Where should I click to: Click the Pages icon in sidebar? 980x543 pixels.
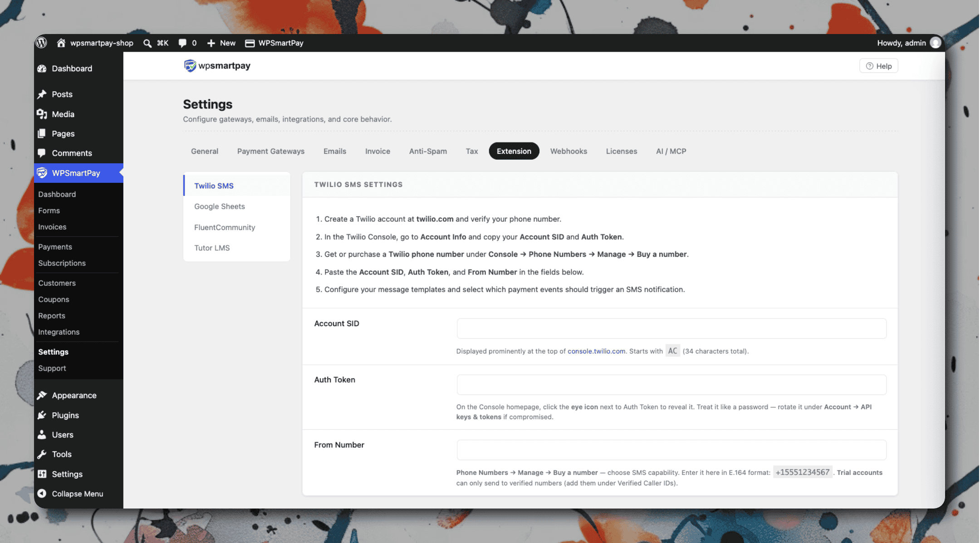pyautogui.click(x=42, y=133)
